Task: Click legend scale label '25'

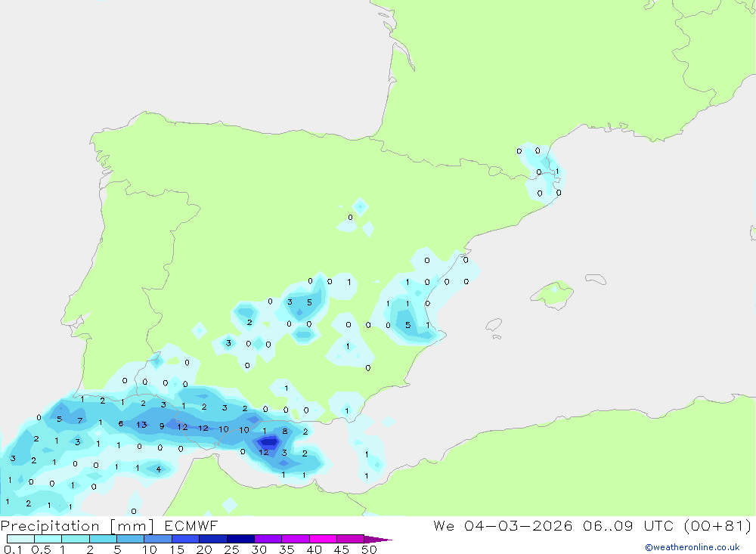Action: tap(231, 549)
